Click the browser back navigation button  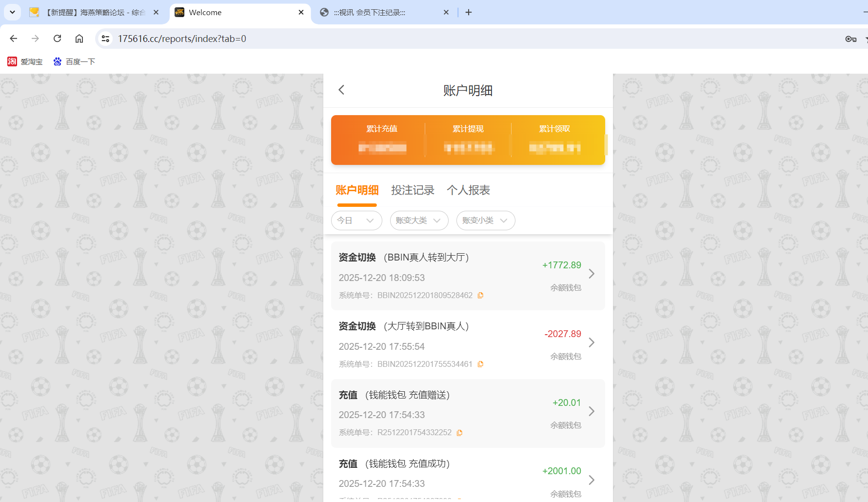tap(13, 39)
